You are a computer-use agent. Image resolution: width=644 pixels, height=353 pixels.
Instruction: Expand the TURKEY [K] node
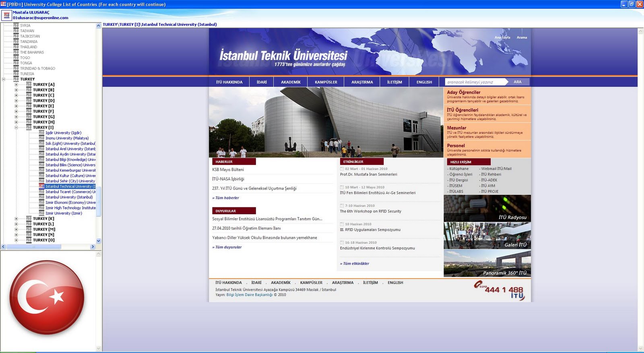click(x=17, y=219)
